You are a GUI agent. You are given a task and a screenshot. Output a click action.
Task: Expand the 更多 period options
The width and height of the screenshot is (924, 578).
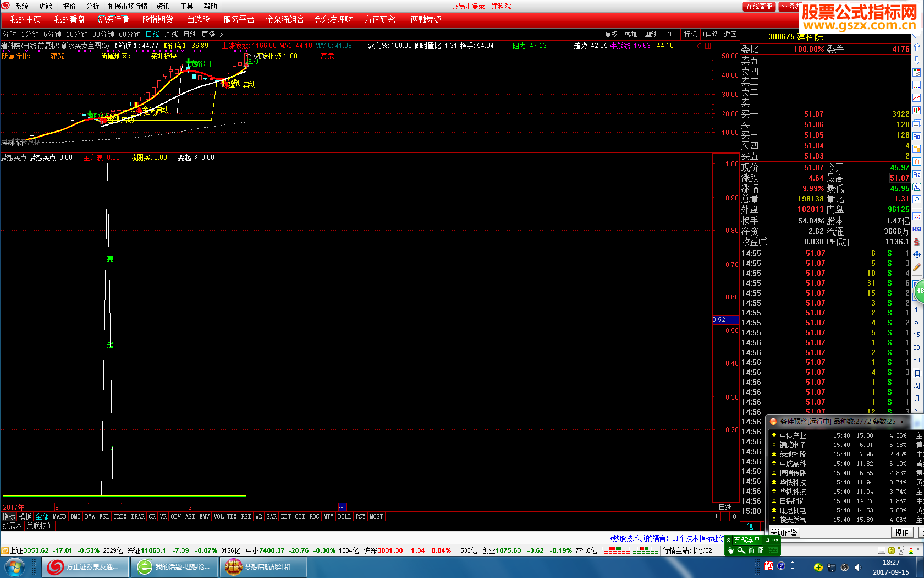(x=212, y=34)
